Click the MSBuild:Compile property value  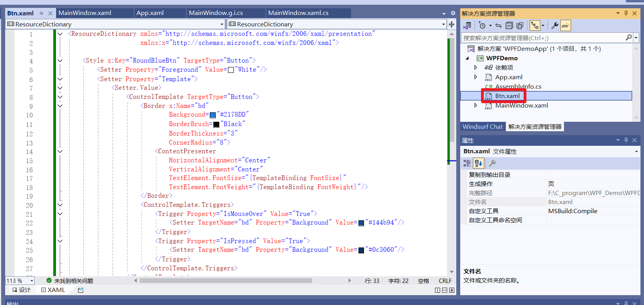[573, 211]
